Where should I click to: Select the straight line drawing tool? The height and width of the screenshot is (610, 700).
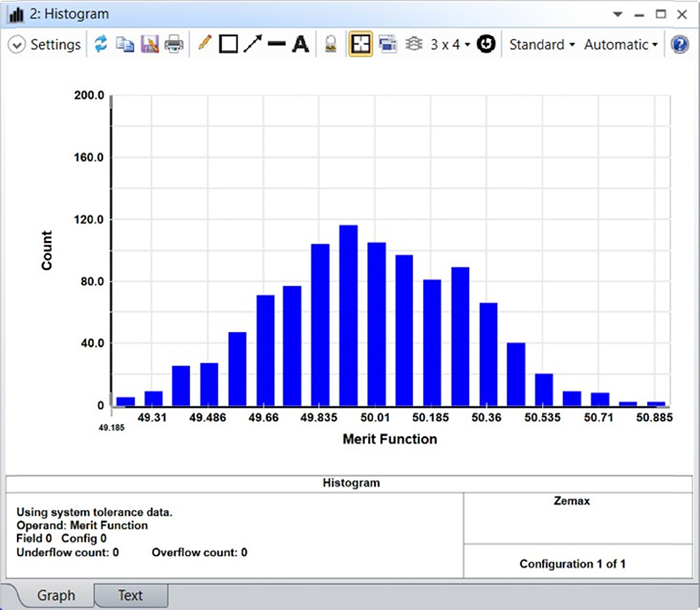[276, 44]
